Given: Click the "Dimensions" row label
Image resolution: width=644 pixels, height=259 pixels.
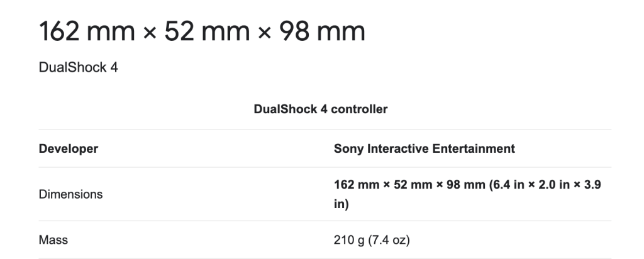Looking at the screenshot, I should tap(71, 195).
